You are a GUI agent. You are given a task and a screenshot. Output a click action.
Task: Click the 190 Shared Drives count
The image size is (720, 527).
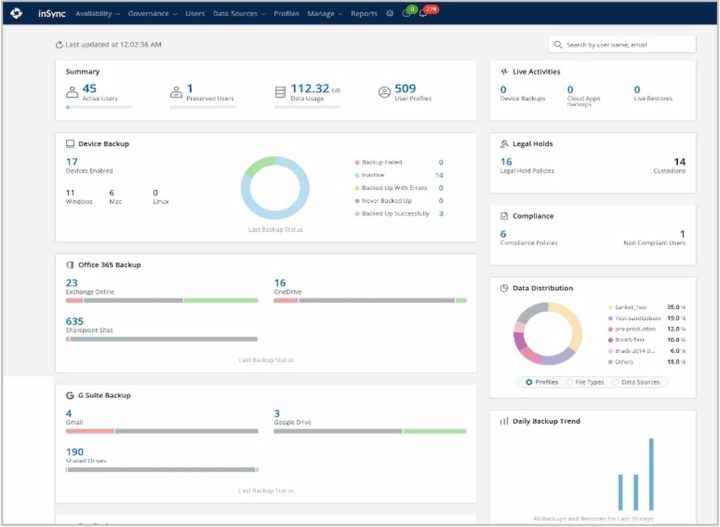pos(74,452)
